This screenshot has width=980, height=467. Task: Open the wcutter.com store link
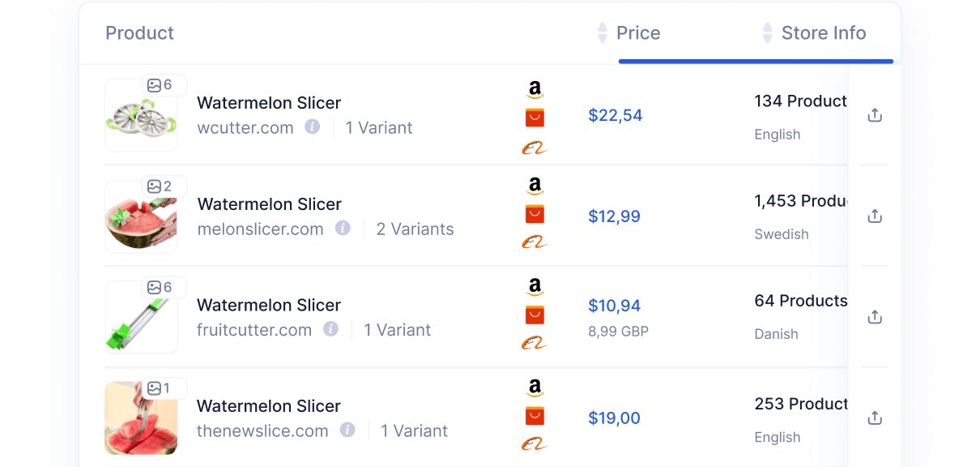click(x=245, y=128)
